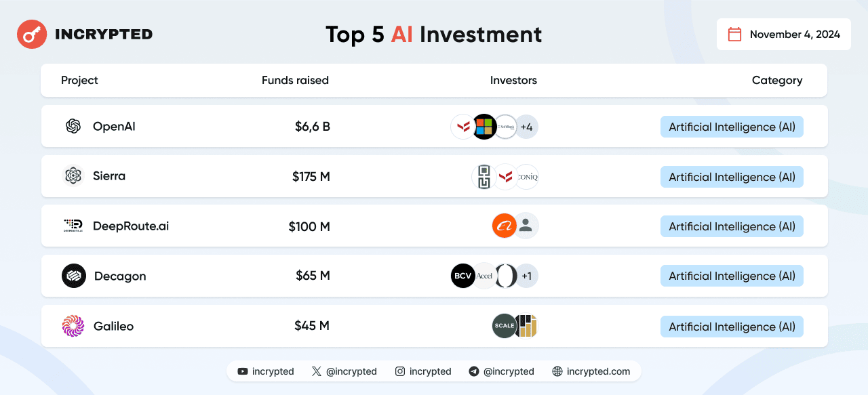Expand the +4 investors badge for OpenAI
The height and width of the screenshot is (395, 868).
pos(527,127)
